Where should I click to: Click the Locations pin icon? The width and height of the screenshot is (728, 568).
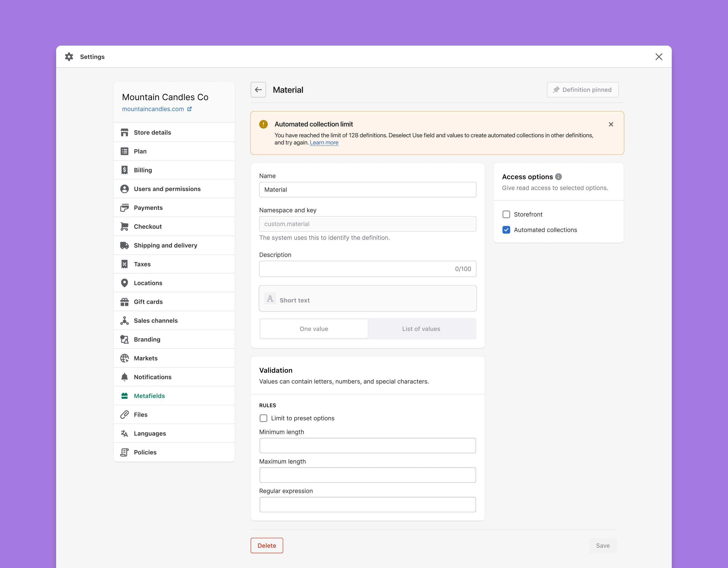click(124, 283)
